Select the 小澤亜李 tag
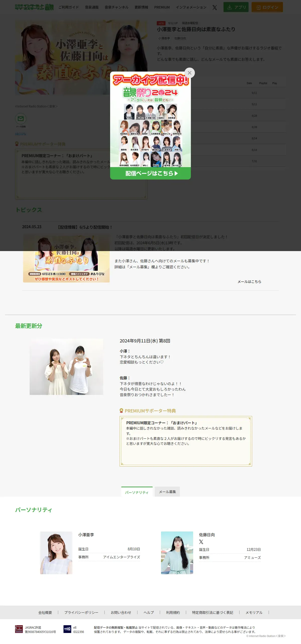The width and height of the screenshot is (301, 644). [x=164, y=38]
